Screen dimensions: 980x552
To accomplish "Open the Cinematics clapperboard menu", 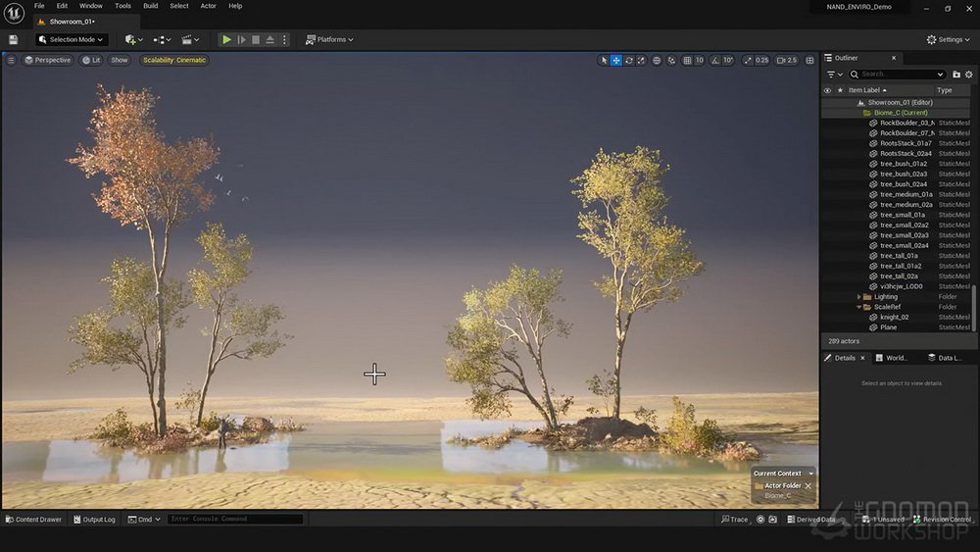I will point(190,39).
